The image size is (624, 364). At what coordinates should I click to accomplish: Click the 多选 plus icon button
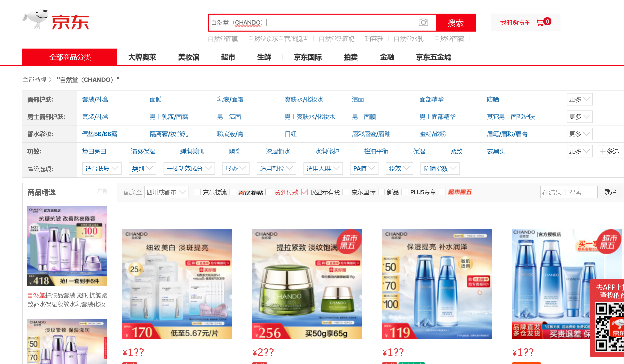(609, 151)
